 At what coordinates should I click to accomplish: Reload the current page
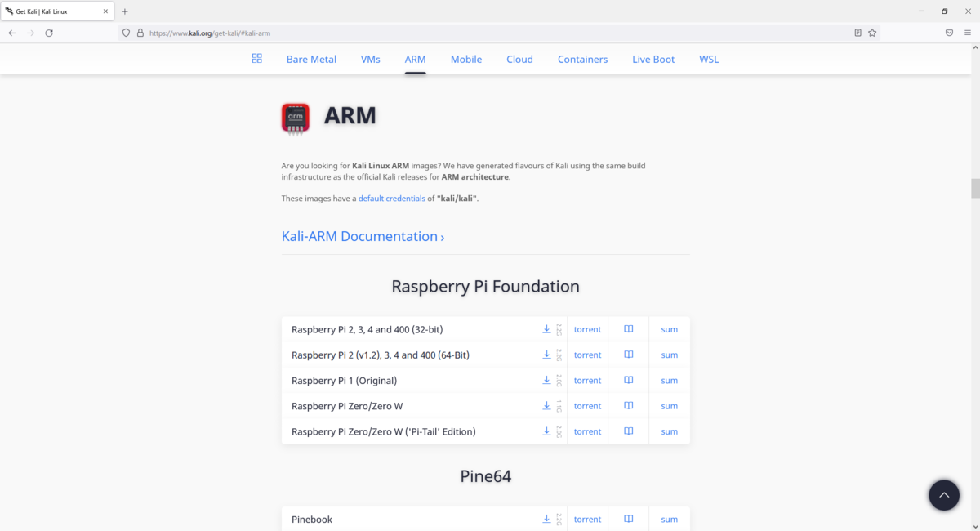point(49,33)
